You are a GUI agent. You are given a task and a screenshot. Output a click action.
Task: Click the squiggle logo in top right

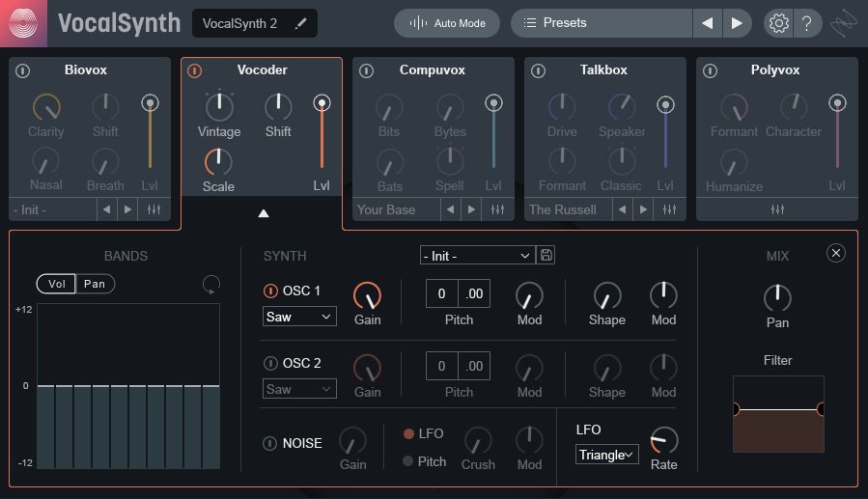pos(844,23)
